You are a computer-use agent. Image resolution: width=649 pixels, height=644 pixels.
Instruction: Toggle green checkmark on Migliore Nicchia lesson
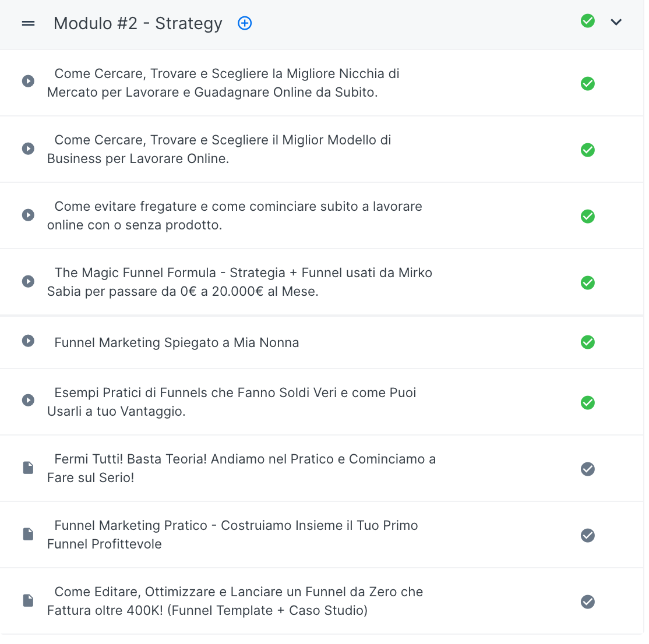pos(587,83)
